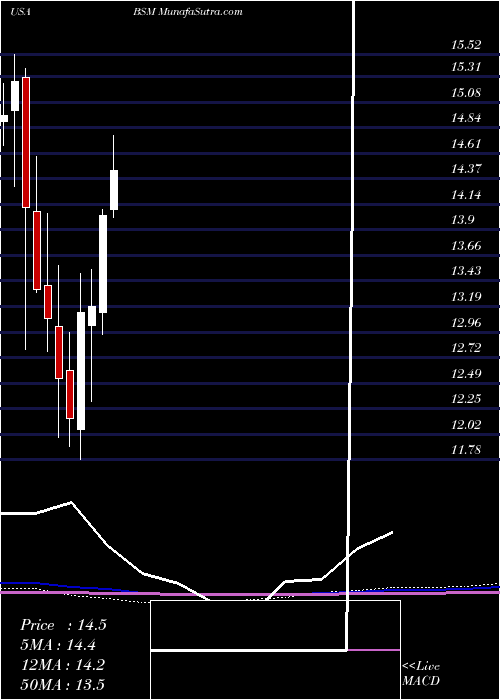The image size is (500, 700).
Task: Click the 13.66 price axis label
Action: point(466,246)
